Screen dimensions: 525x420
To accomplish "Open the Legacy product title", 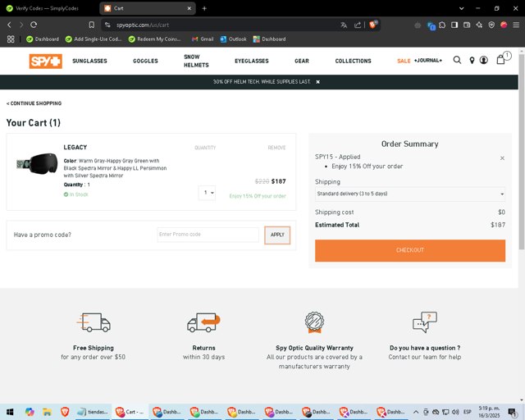I will (x=75, y=148).
